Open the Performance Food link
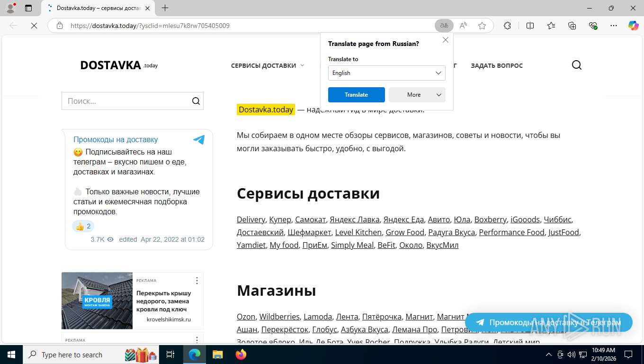This screenshot has width=644, height=364. click(x=511, y=232)
